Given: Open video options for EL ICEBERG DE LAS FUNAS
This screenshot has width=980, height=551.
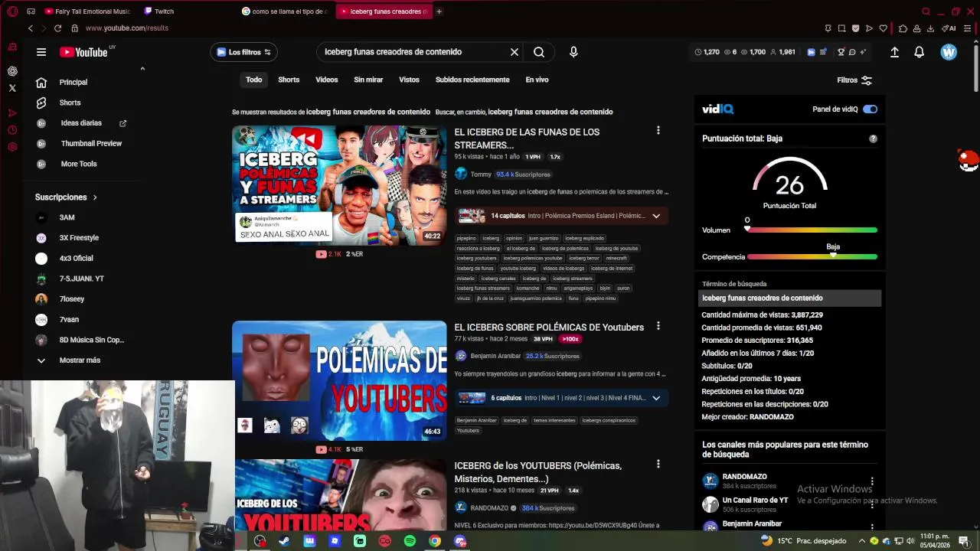Looking at the screenshot, I should point(658,131).
